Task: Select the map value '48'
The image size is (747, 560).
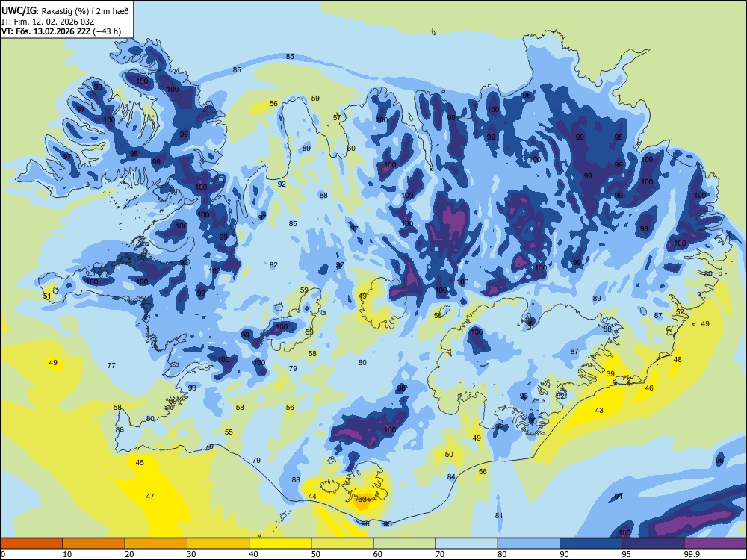Action: point(678,360)
